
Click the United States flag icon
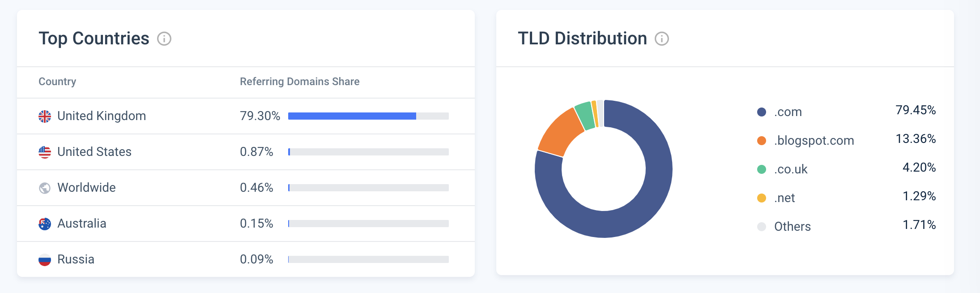45,152
